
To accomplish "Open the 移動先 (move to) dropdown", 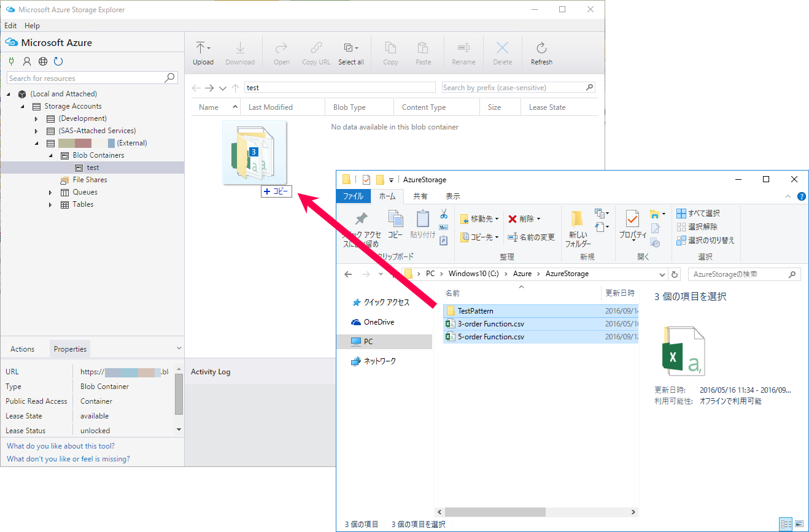I will 479,219.
